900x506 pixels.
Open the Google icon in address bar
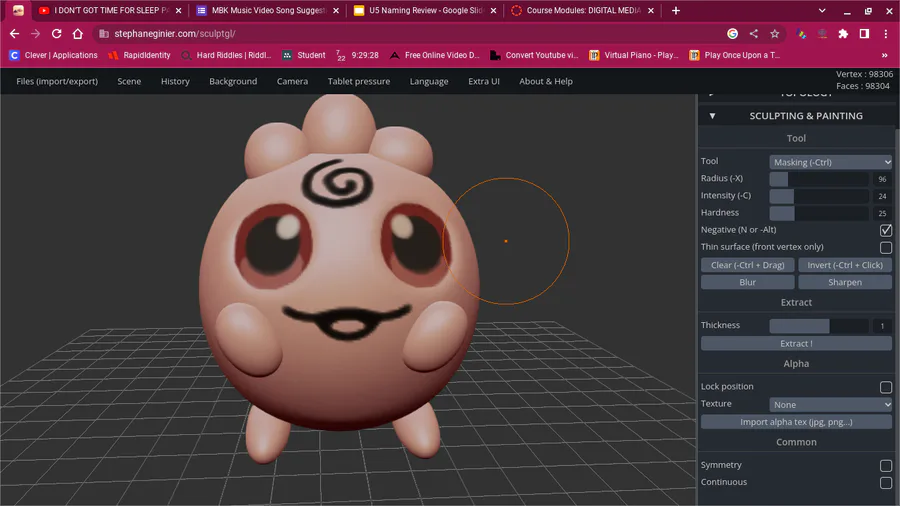732,34
